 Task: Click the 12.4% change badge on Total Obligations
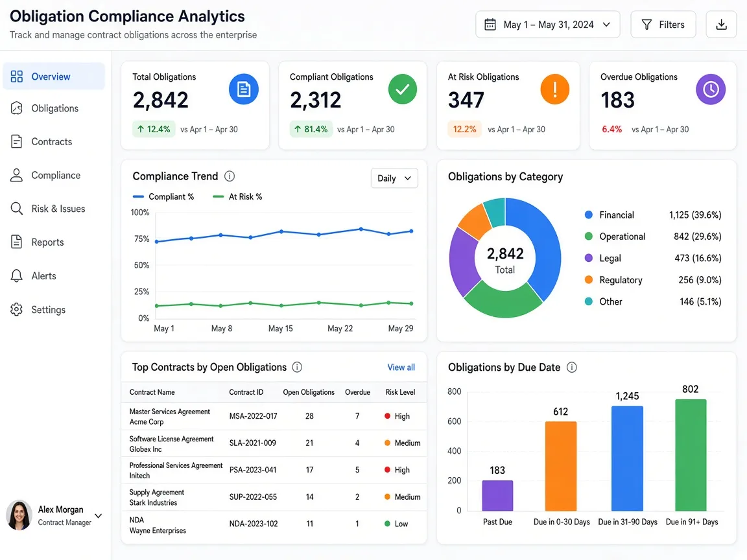(154, 129)
